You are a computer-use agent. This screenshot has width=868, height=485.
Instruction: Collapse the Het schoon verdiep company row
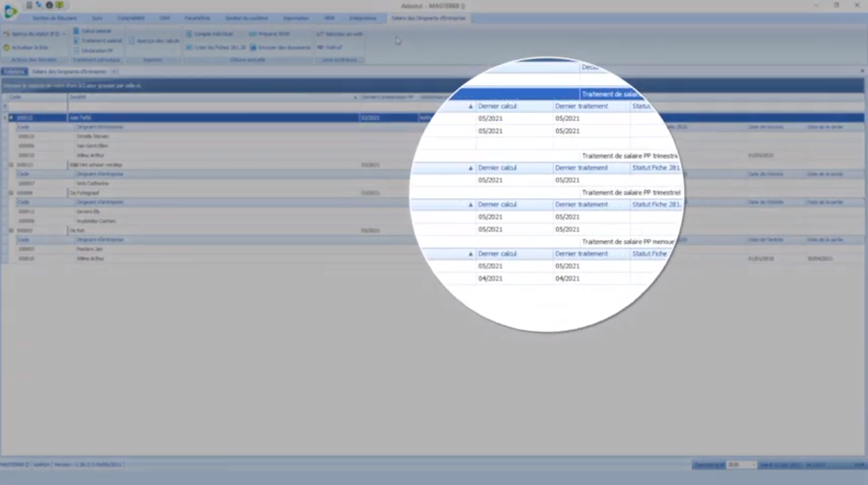tap(11, 165)
